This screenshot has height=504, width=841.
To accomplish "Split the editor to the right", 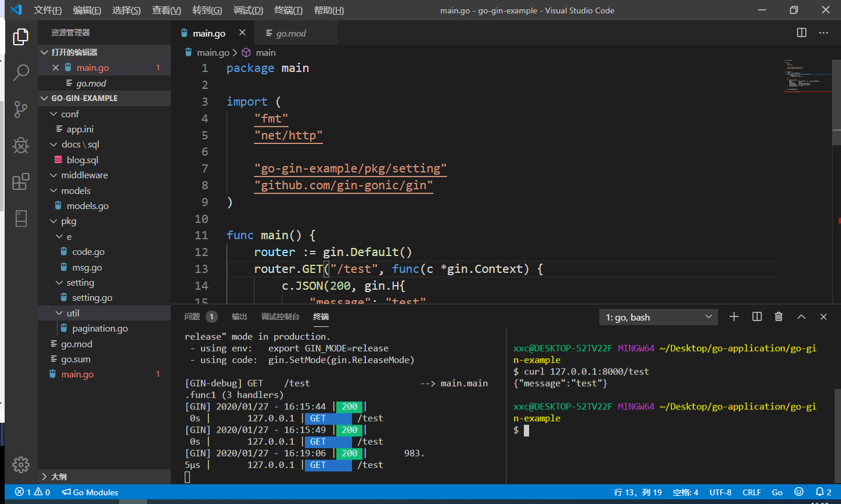I will click(x=802, y=33).
